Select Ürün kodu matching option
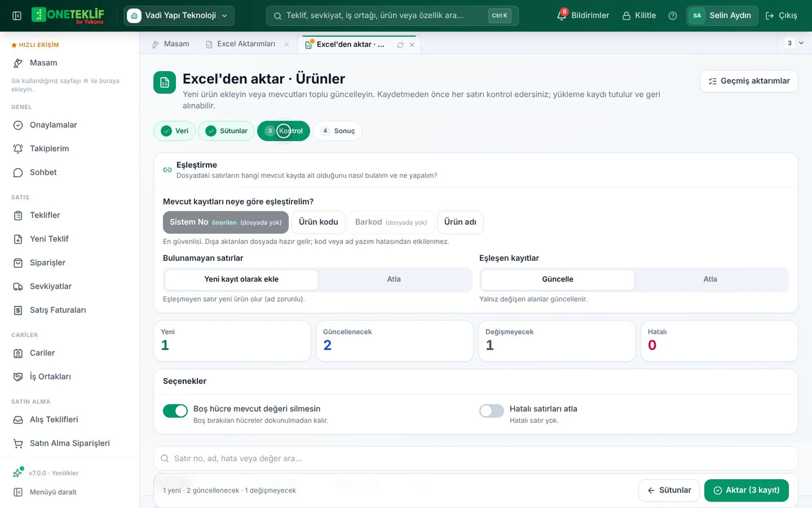 pyautogui.click(x=318, y=222)
